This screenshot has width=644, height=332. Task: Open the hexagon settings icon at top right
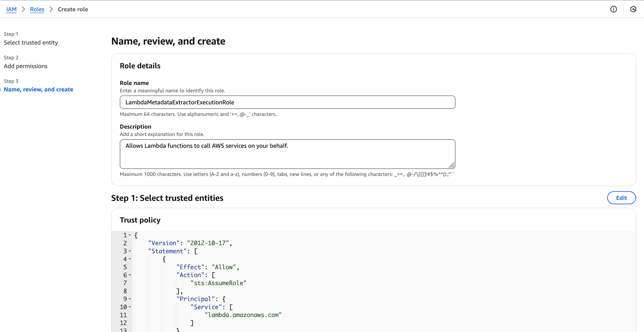(x=633, y=9)
